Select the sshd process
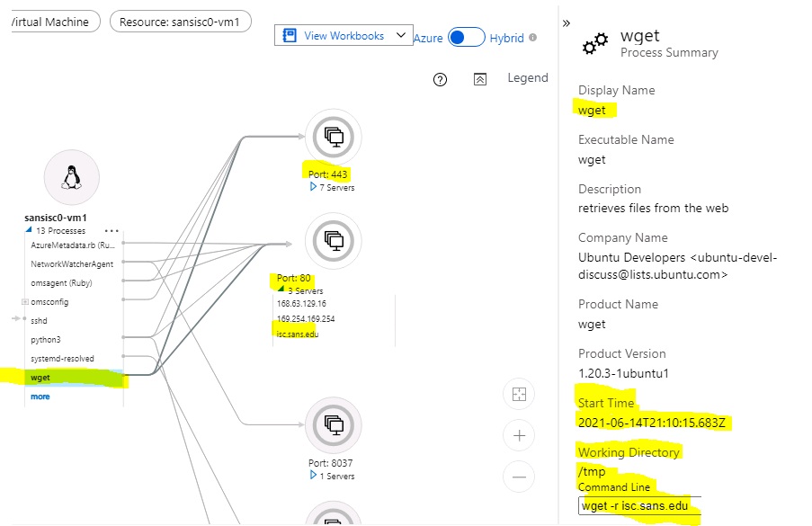Image resolution: width=812 pixels, height=526 pixels. coord(39,321)
